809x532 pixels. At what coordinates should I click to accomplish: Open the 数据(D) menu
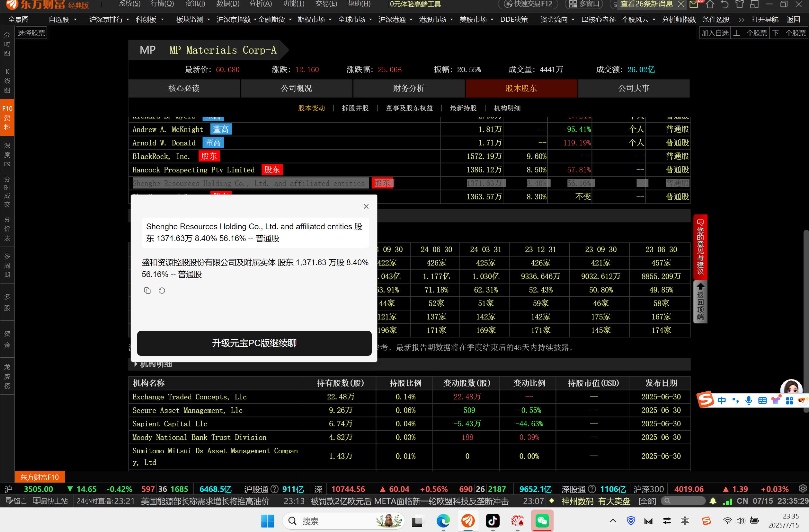(x=228, y=4)
